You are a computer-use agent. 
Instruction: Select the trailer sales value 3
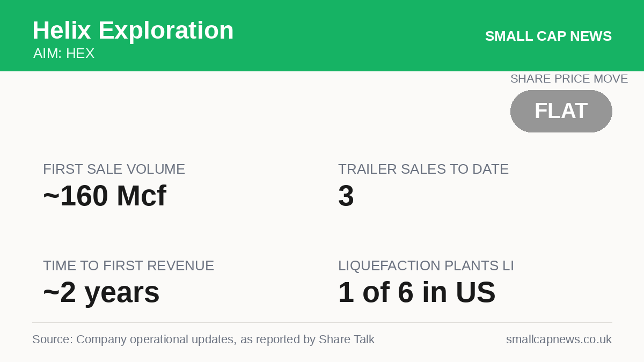coord(346,196)
